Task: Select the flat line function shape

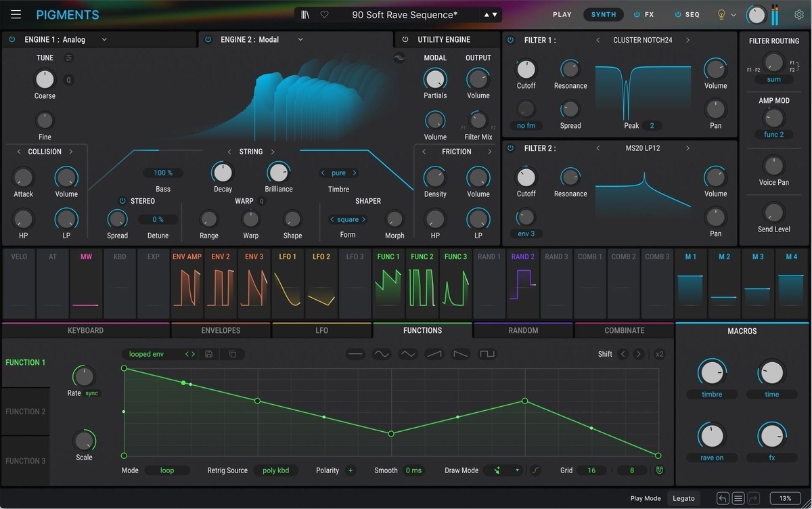Action: pos(355,354)
